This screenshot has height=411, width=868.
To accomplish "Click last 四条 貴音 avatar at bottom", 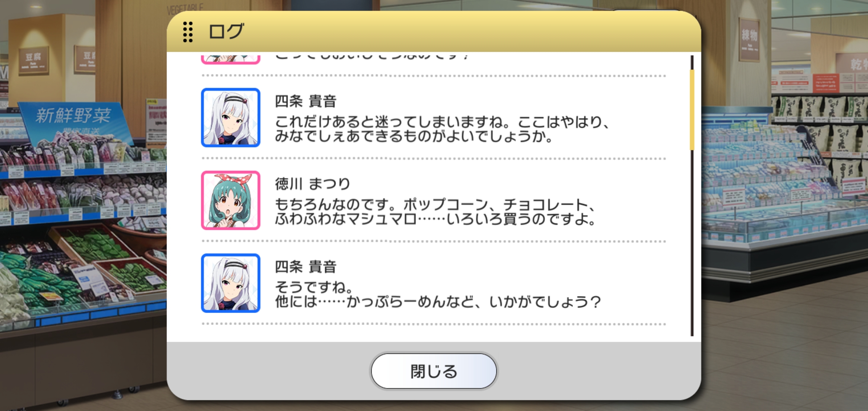I will click(231, 283).
